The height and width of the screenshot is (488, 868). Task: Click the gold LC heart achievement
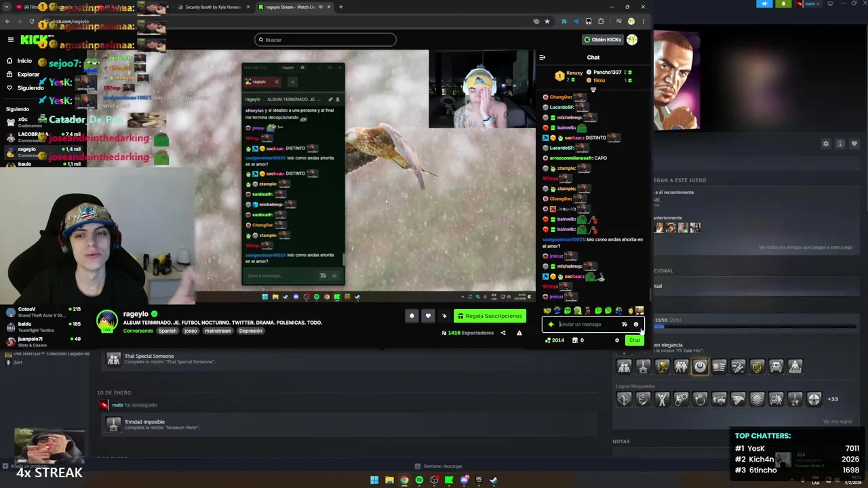[x=662, y=367]
